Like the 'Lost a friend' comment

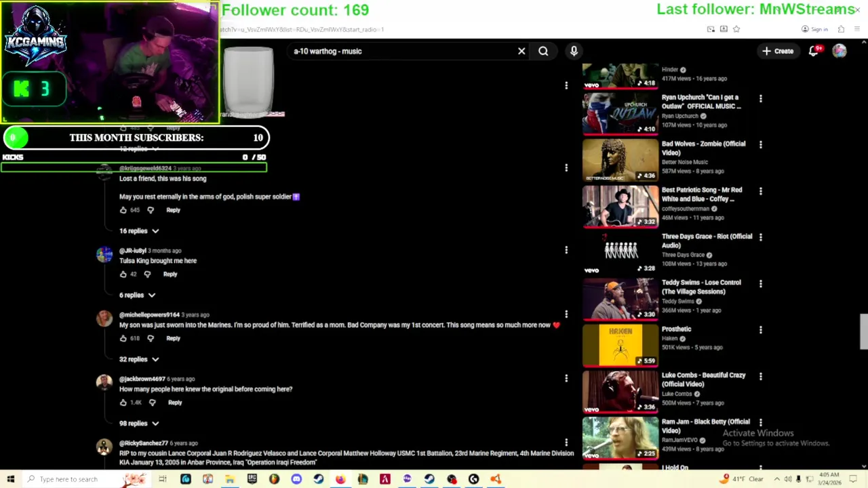click(x=123, y=210)
